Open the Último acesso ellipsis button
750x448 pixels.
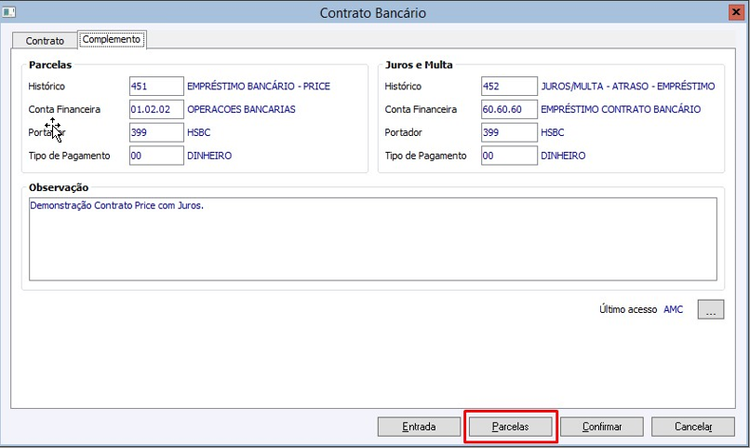click(x=710, y=310)
